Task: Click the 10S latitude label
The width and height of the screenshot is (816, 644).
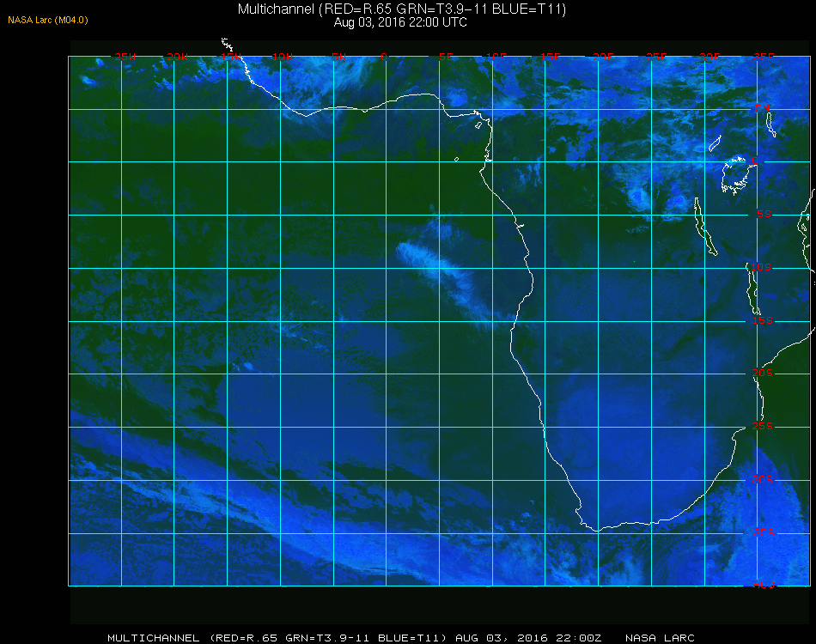Action: coord(761,267)
